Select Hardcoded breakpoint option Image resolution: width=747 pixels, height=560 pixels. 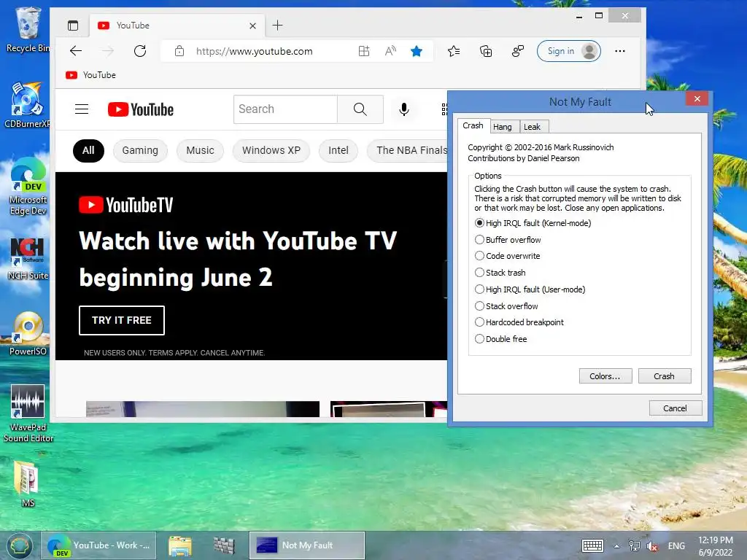(519, 322)
